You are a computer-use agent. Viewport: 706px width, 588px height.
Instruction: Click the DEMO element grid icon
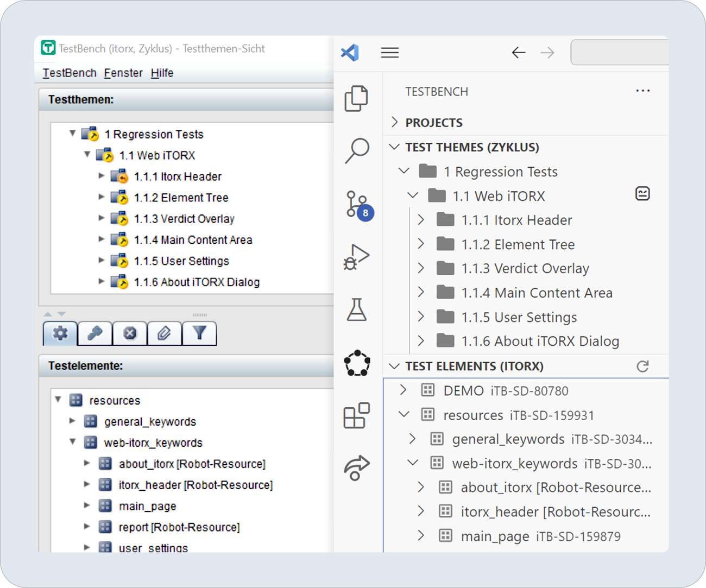point(428,390)
